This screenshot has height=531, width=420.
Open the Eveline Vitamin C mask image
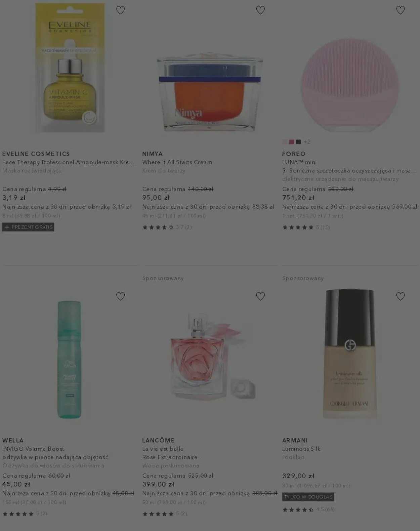[70, 68]
